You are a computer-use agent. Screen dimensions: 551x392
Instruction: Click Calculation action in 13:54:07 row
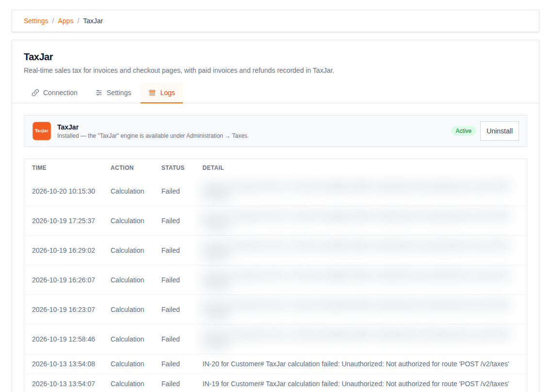click(127, 384)
